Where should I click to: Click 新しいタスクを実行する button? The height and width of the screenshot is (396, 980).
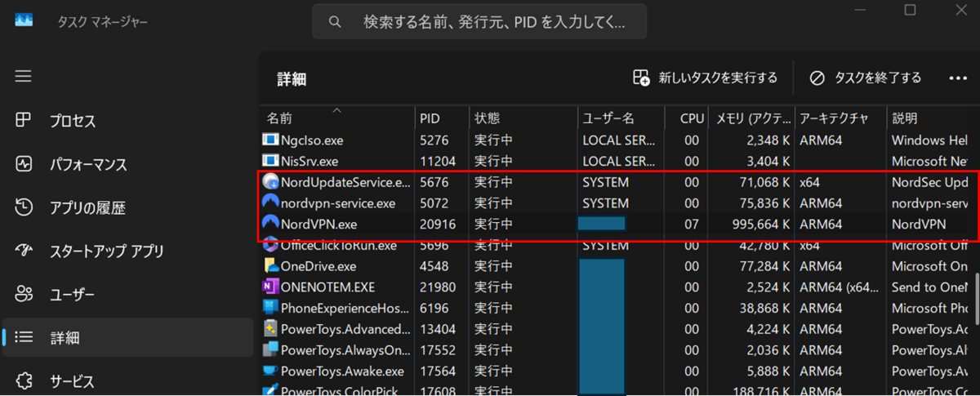[705, 78]
